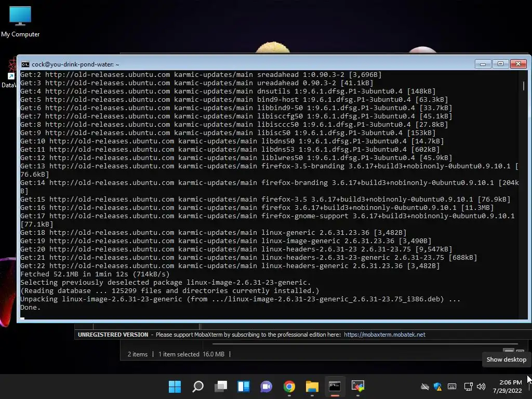The image size is (532, 399).
Task: Click '2 items' in the File Explorer status bar
Action: [137, 354]
